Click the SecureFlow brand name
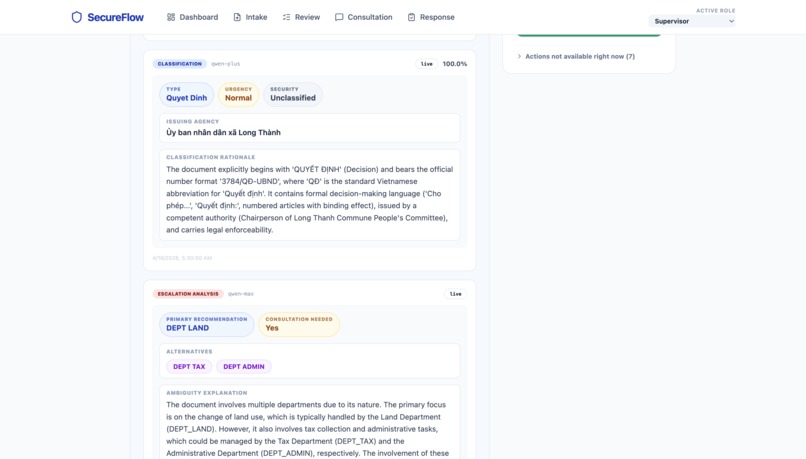This screenshot has height=459, width=806. click(116, 17)
